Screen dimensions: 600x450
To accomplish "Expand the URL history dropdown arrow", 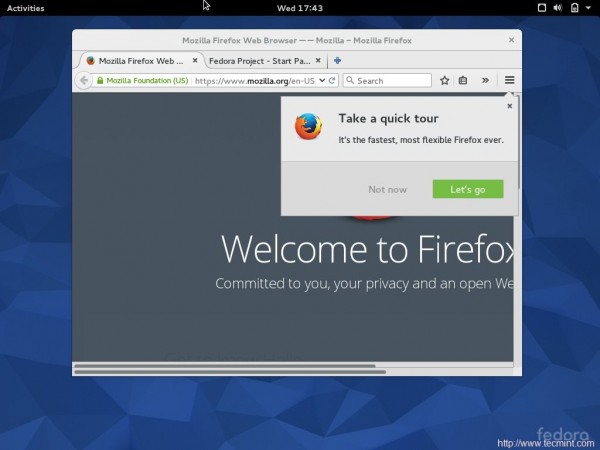I will click(322, 80).
